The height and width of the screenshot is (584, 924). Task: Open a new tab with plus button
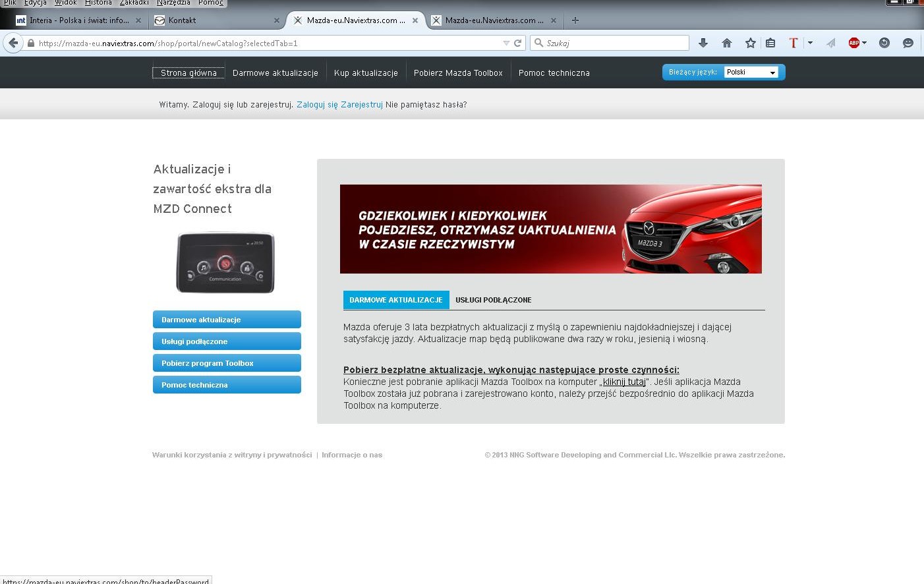575,20
